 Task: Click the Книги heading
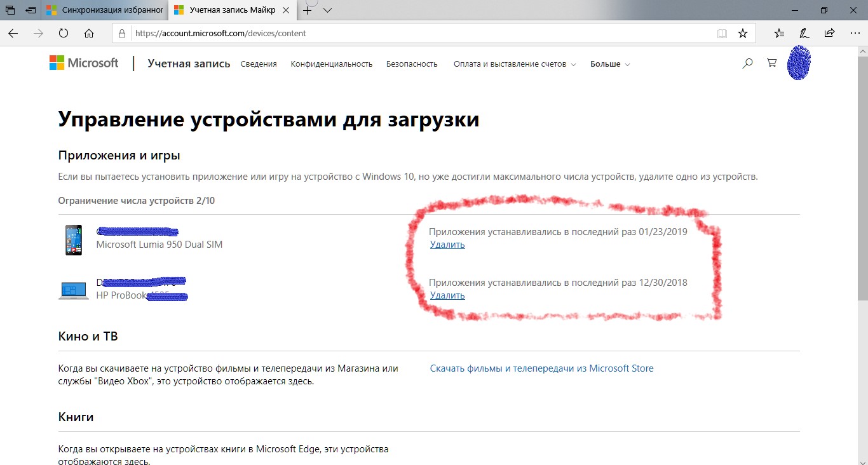point(76,417)
